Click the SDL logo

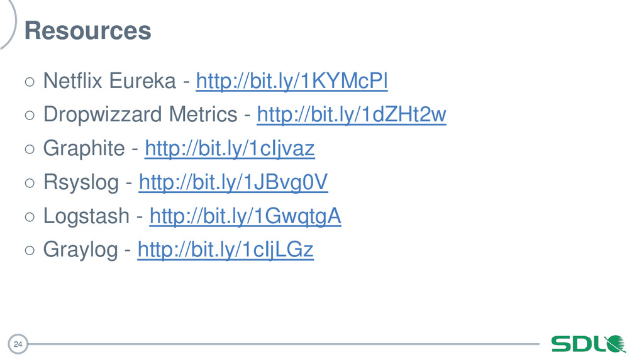[x=588, y=344]
